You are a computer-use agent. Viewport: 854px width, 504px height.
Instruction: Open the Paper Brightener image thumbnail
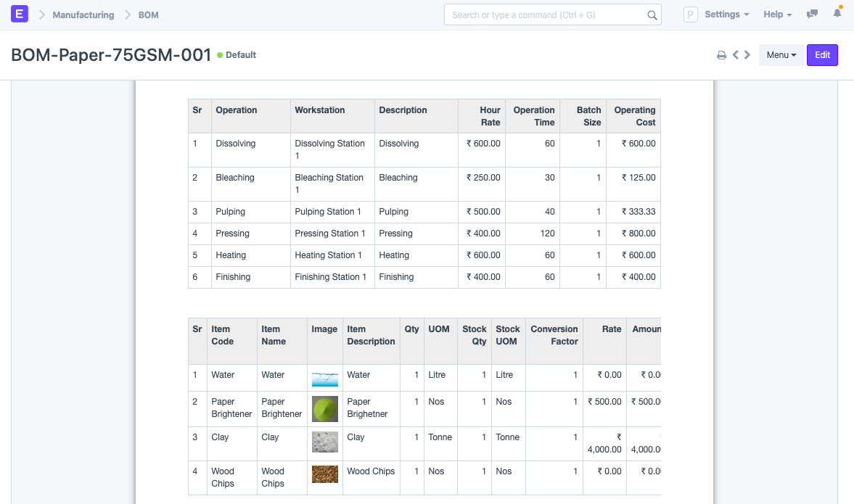(x=324, y=408)
